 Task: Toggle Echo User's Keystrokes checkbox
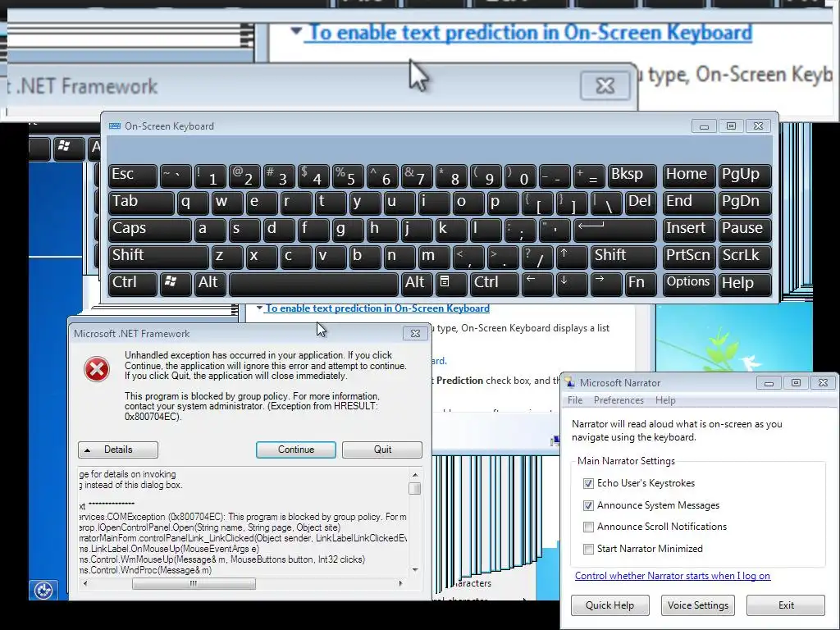point(588,483)
